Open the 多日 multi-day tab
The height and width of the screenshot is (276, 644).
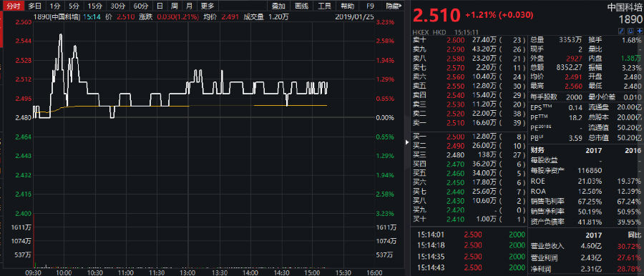click(34, 6)
